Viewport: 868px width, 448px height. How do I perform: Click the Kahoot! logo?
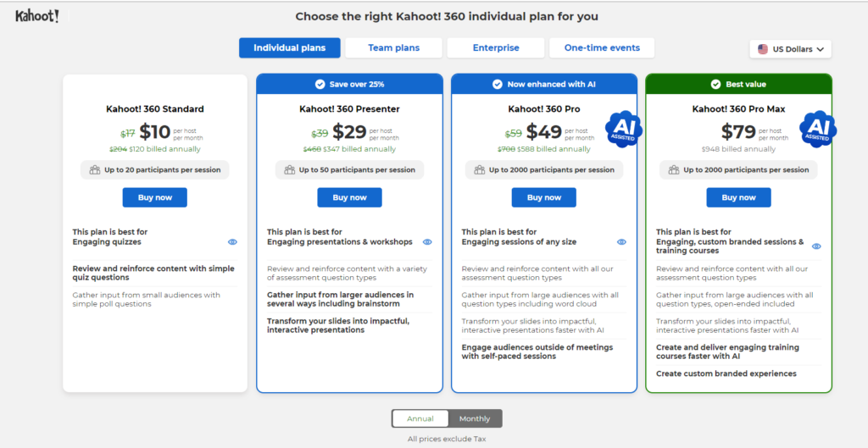(37, 17)
